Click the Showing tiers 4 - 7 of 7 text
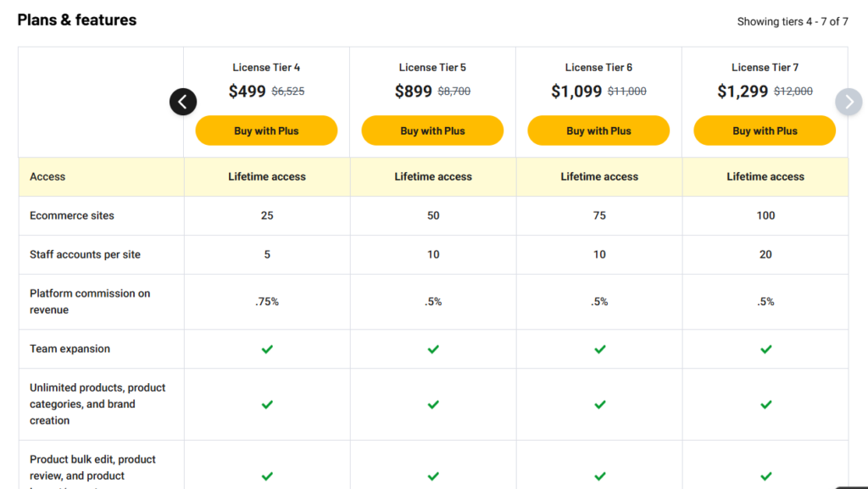 click(x=793, y=21)
